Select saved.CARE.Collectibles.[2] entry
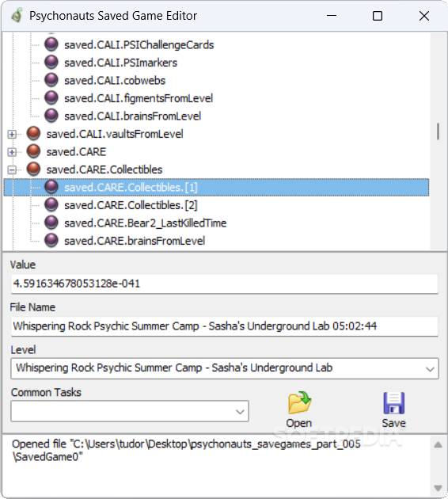This screenshot has width=448, height=499. tap(131, 205)
